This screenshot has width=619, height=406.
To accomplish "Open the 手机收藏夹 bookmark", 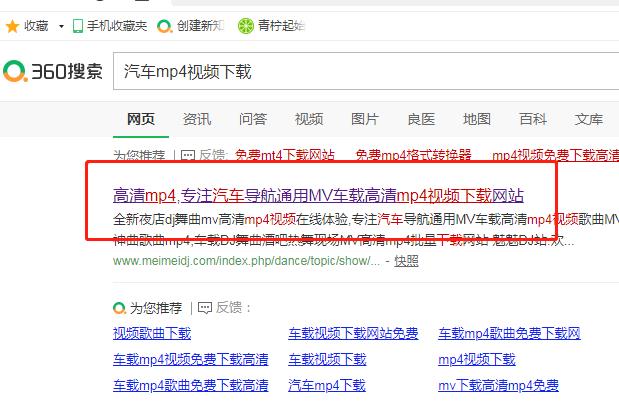I will (110, 26).
